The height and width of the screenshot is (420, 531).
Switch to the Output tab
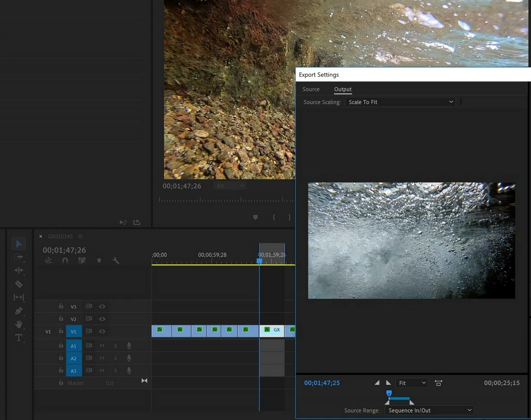tap(343, 89)
